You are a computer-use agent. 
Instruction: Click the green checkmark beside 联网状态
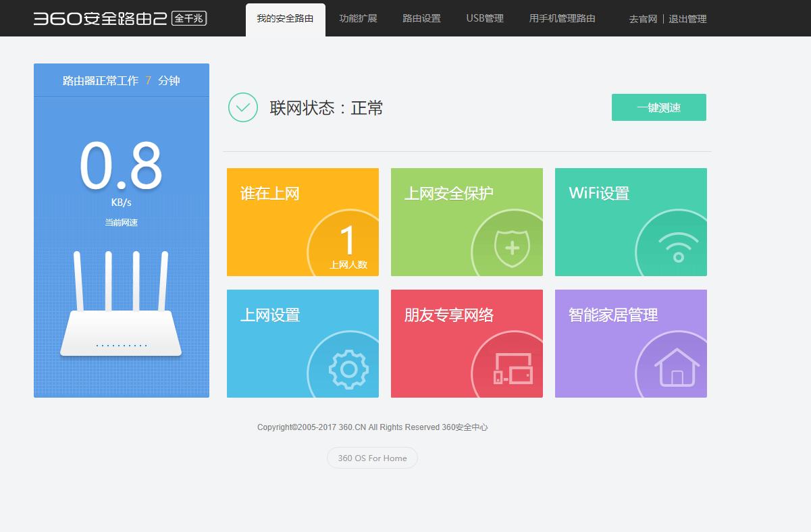(242, 107)
